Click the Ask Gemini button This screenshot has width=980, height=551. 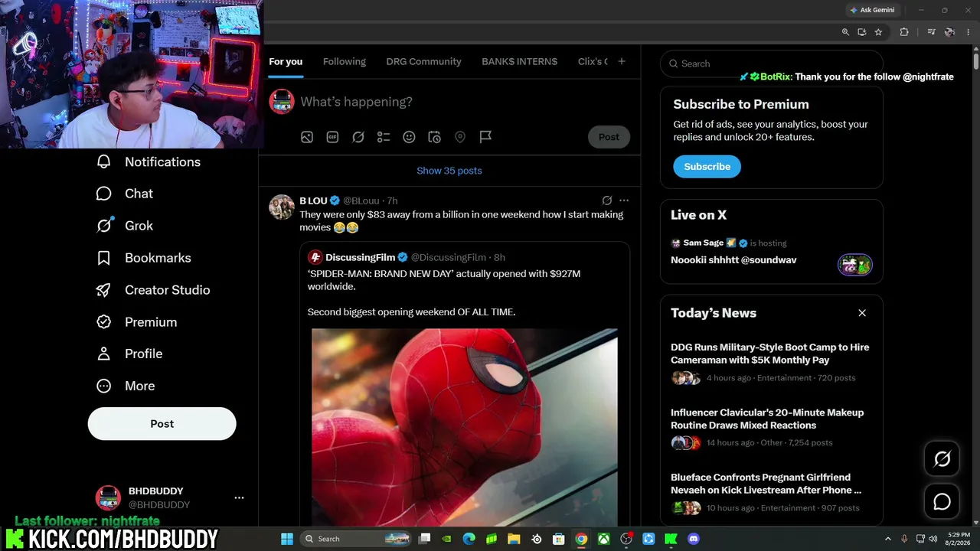872,10
